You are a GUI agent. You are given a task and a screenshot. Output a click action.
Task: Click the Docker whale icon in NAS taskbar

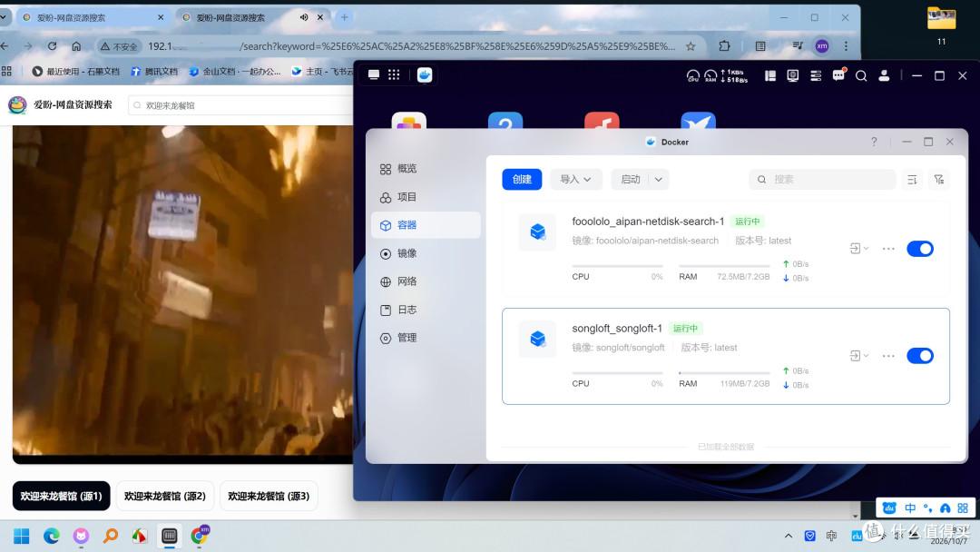point(425,75)
